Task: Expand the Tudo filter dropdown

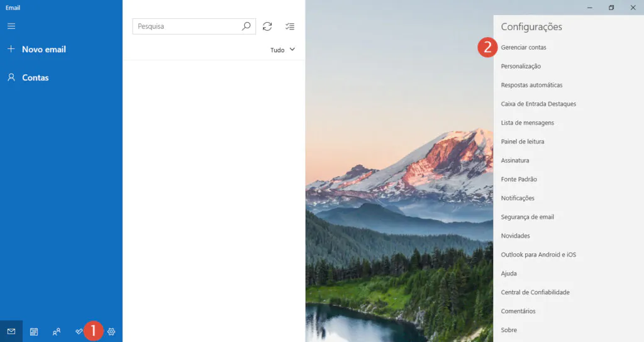Action: pyautogui.click(x=282, y=50)
